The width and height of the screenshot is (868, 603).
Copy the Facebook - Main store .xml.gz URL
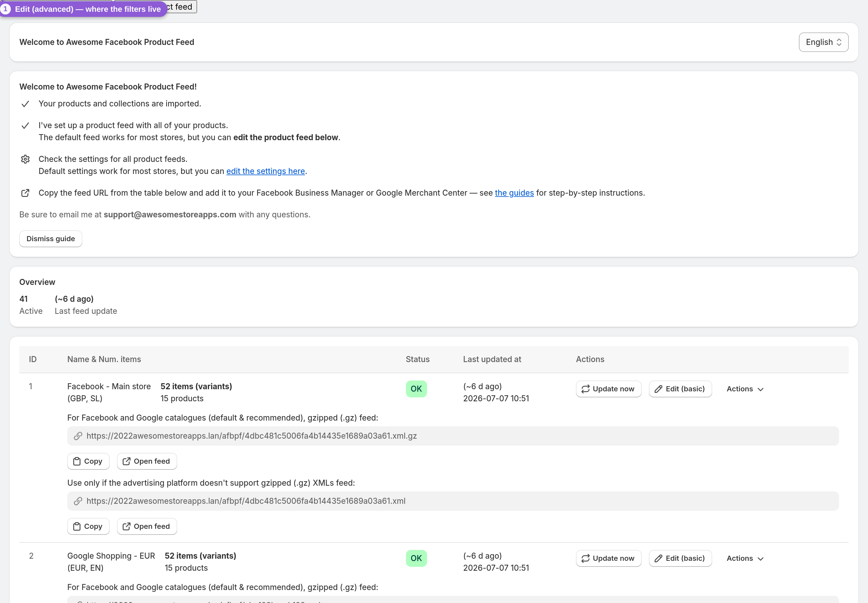pos(88,461)
